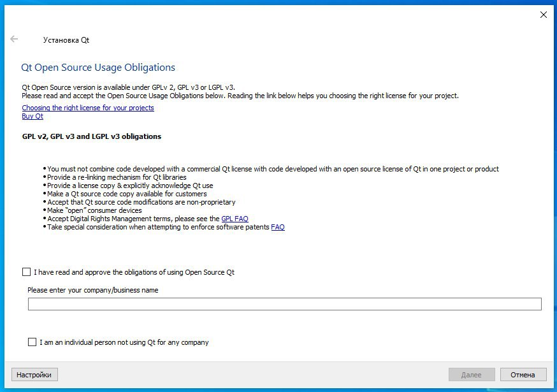The width and height of the screenshot is (557, 392).
Task: Click 'Make a Qt source code copy available' line
Action: click(127, 194)
